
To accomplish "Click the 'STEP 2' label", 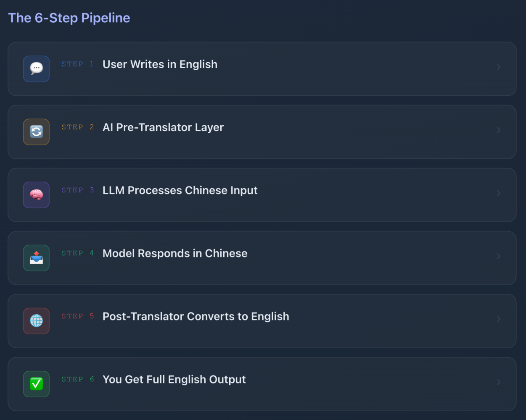I will point(78,127).
